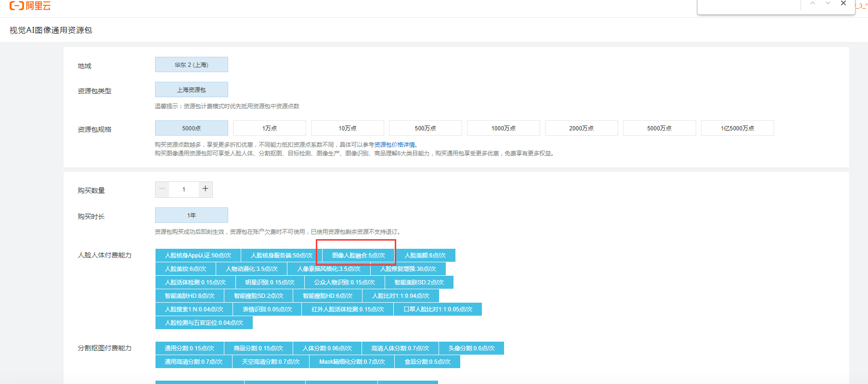Choose the 10万点 package size
Screen dimensions: 868x384
(348, 128)
